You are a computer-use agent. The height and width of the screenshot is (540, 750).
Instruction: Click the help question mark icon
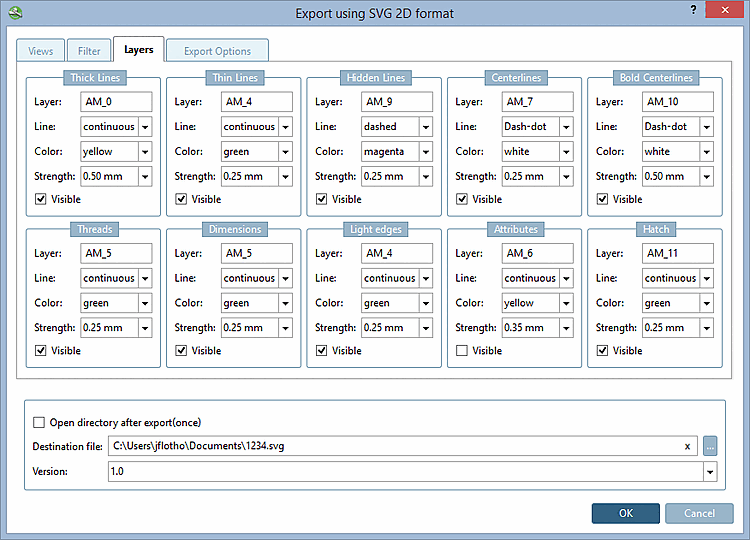[693, 9]
